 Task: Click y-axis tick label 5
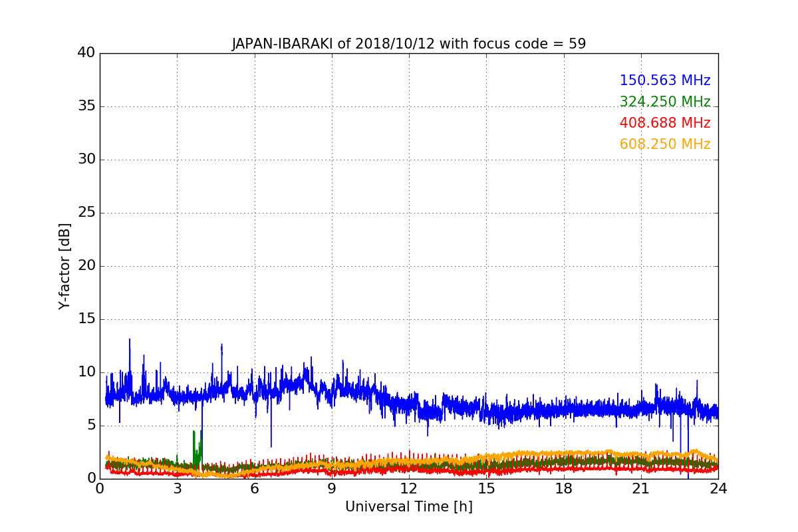tap(90, 426)
